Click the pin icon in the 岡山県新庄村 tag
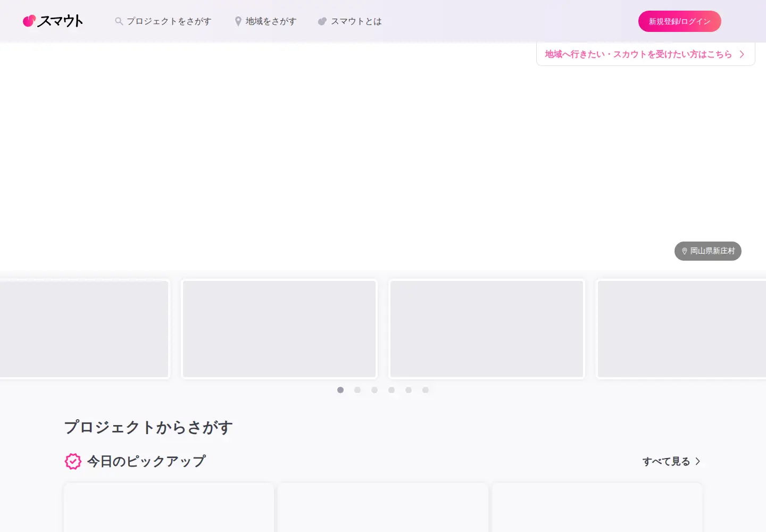766x532 pixels. [x=685, y=251]
